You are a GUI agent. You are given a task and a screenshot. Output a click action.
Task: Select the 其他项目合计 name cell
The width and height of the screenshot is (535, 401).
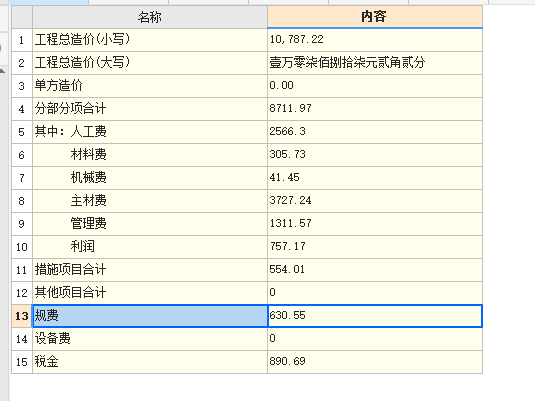tap(150, 293)
